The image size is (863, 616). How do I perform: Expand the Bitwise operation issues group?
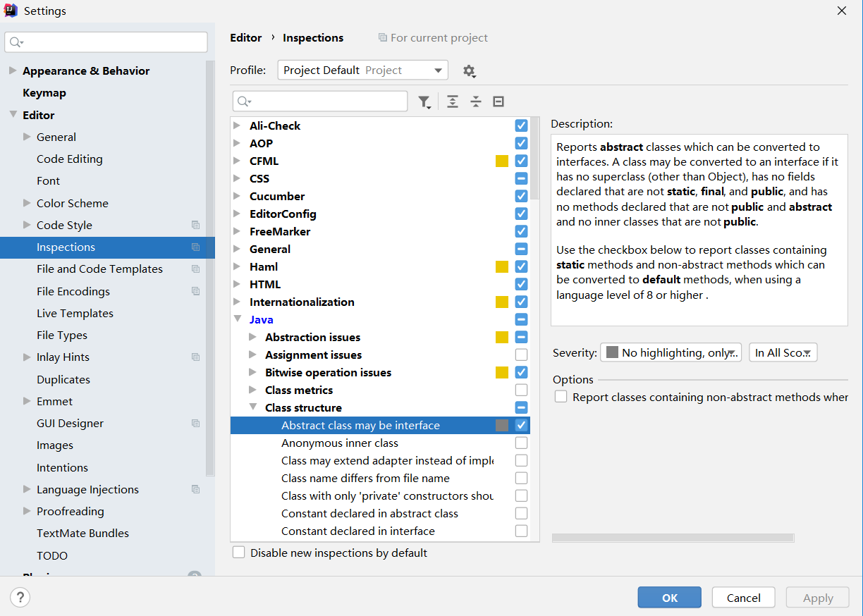click(253, 372)
